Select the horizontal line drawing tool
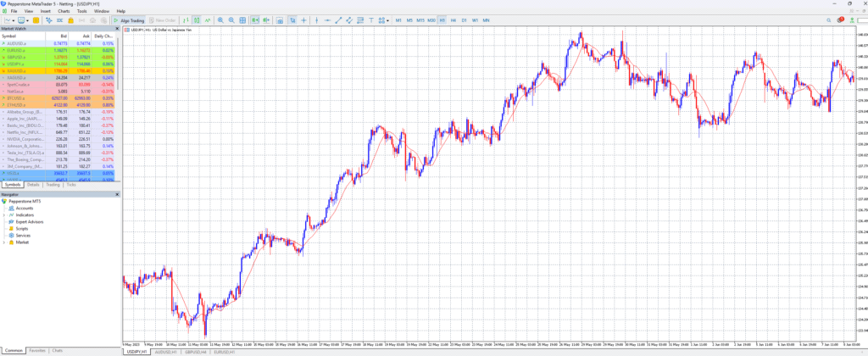The image size is (868, 356). (328, 20)
